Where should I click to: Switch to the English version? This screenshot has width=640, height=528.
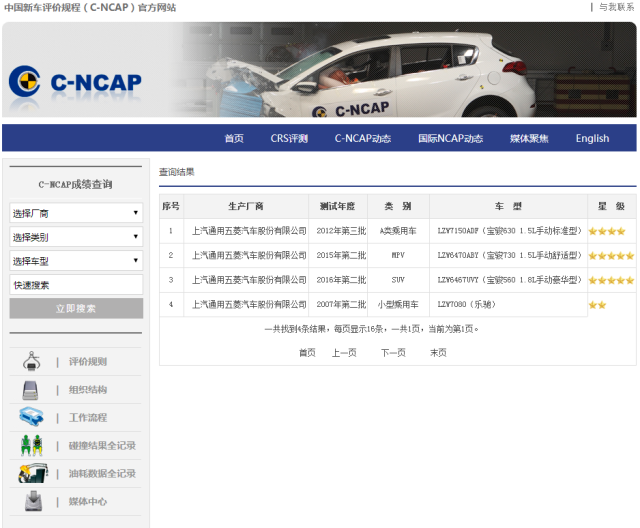pos(592,139)
